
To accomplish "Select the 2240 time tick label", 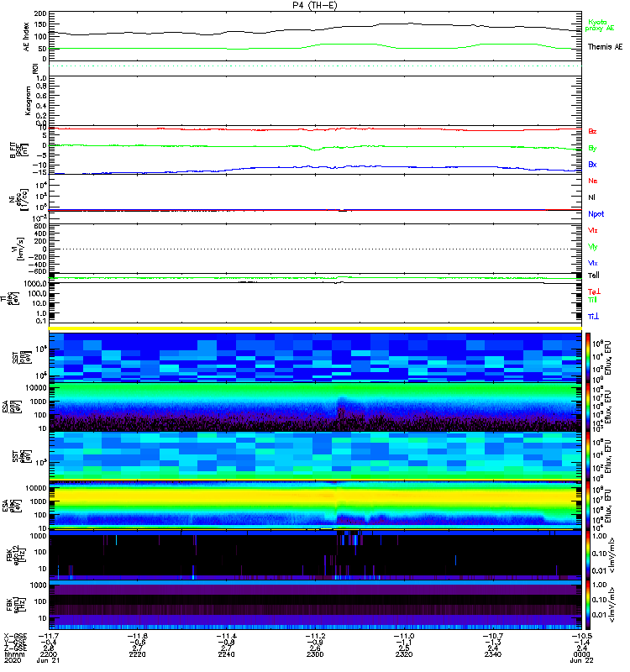I will [226, 654].
